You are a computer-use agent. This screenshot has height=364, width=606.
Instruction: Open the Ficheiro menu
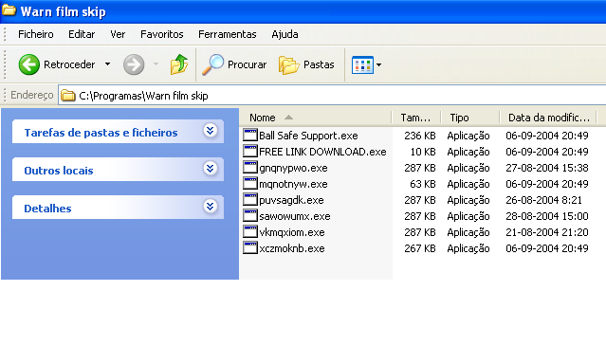pos(35,34)
